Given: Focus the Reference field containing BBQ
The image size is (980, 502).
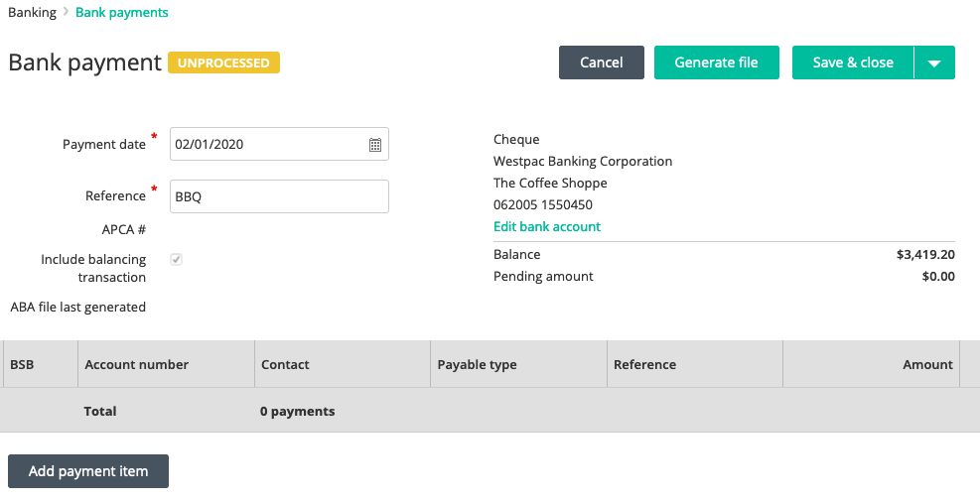Looking at the screenshot, I should pos(279,196).
